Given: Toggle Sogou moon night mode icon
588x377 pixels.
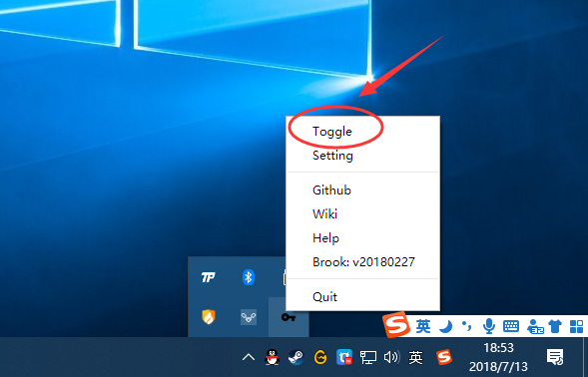Looking at the screenshot, I should point(445,327).
